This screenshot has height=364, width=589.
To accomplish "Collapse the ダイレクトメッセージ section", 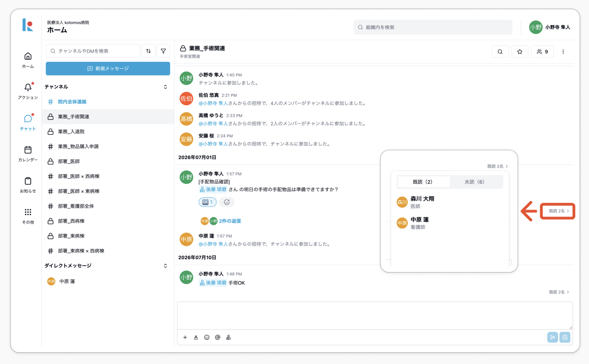I will click(x=165, y=266).
